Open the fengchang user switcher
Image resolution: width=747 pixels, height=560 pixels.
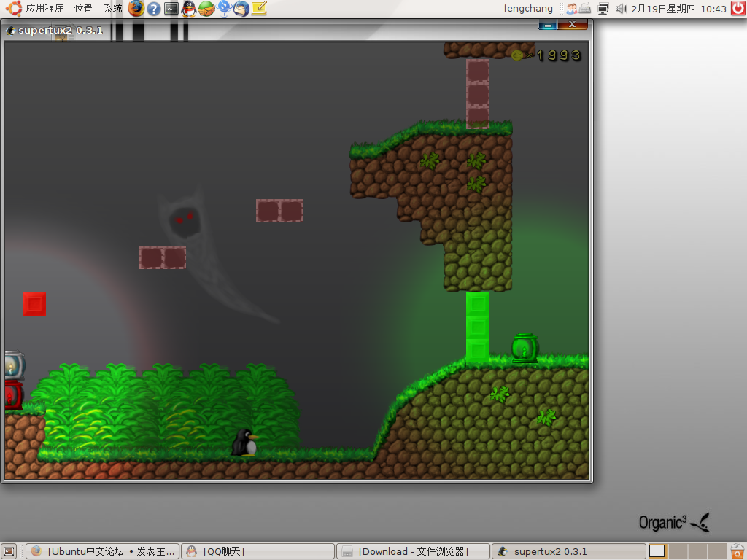(528, 9)
